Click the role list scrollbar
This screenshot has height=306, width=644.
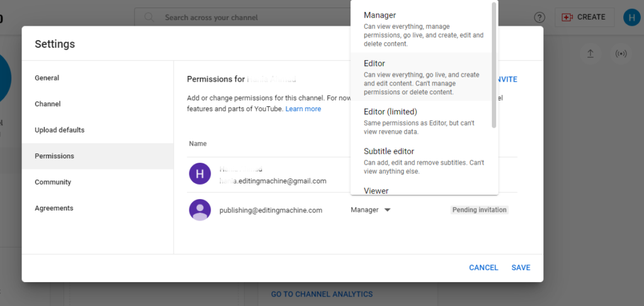[494, 65]
